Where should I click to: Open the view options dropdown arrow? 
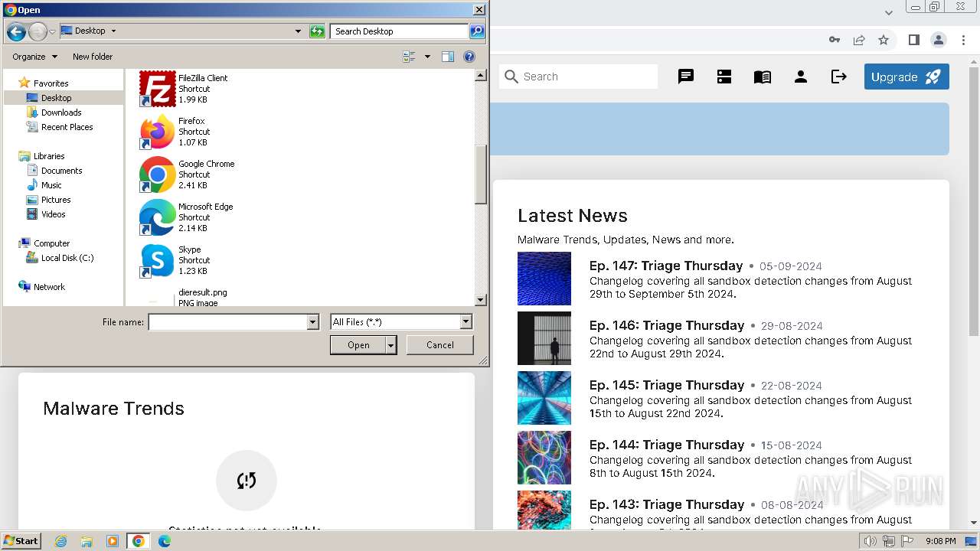pos(427,57)
